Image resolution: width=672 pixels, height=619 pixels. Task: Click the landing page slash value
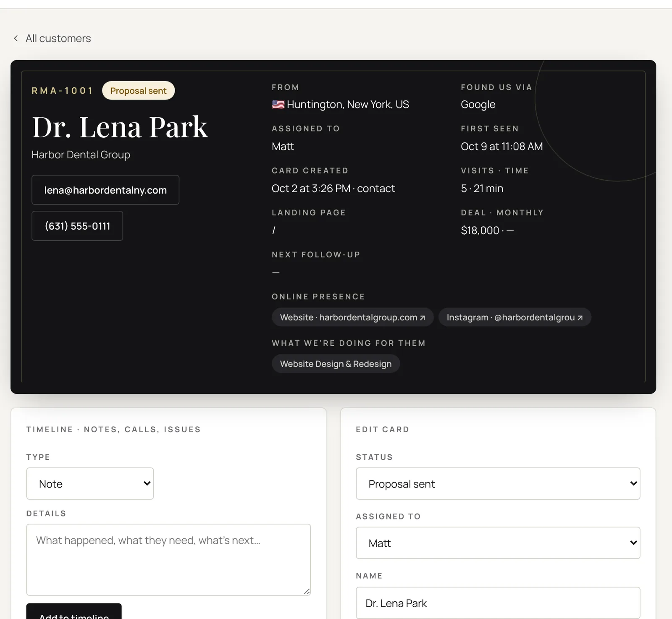tap(274, 231)
